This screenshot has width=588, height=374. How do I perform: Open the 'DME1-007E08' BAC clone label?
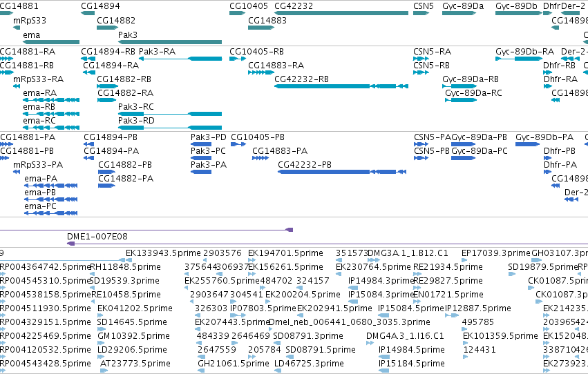pos(97,237)
